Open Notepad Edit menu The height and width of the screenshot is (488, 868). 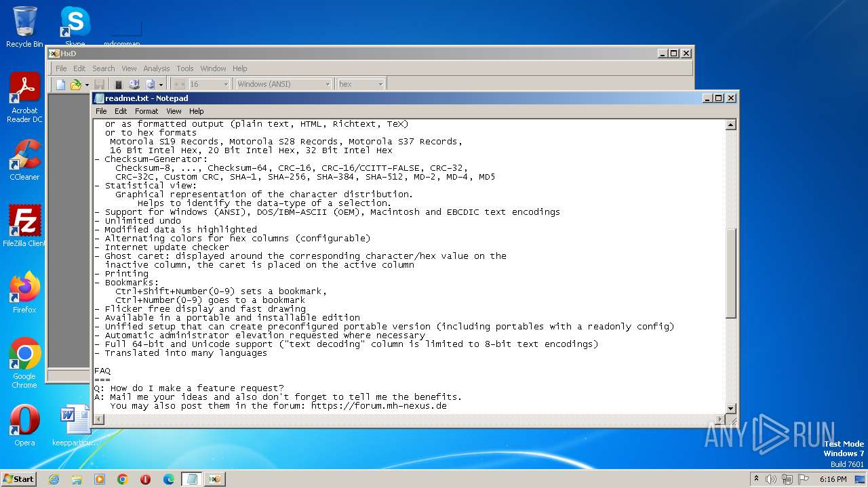click(x=121, y=111)
